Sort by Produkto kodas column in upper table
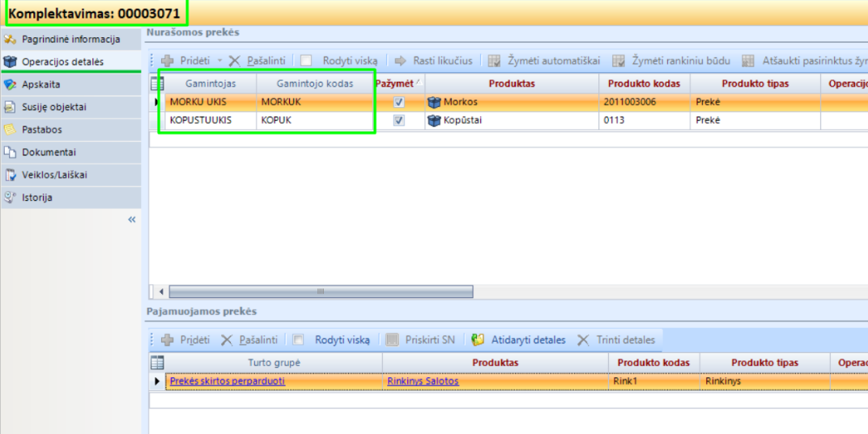 tap(644, 83)
